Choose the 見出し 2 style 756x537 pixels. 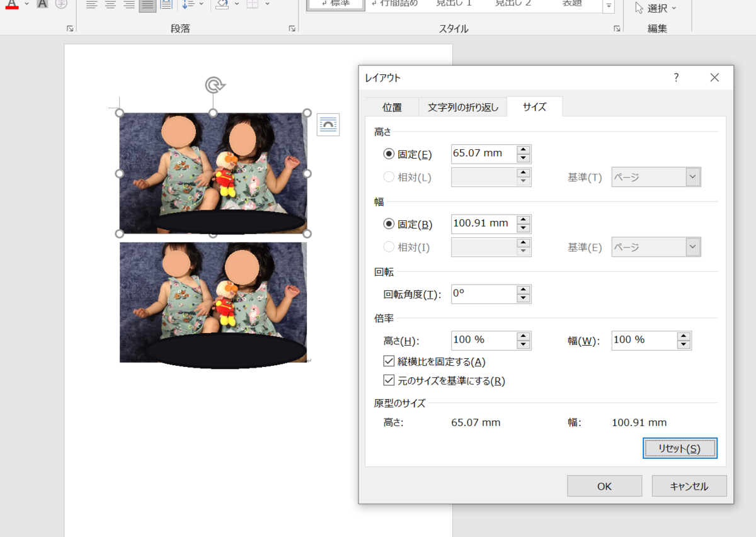click(x=513, y=4)
